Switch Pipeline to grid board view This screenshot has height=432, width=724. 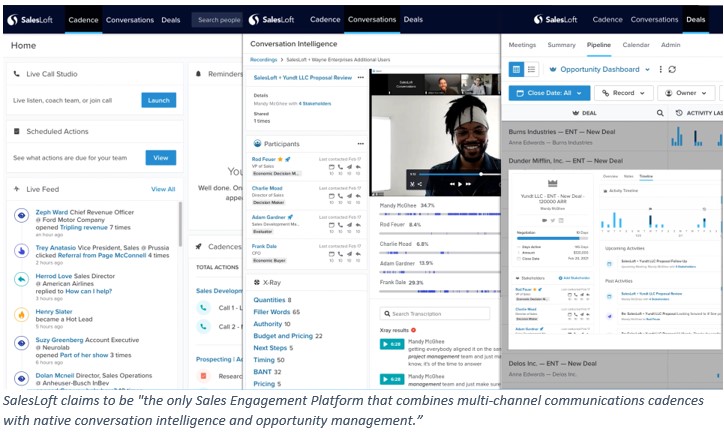pyautogui.click(x=516, y=69)
